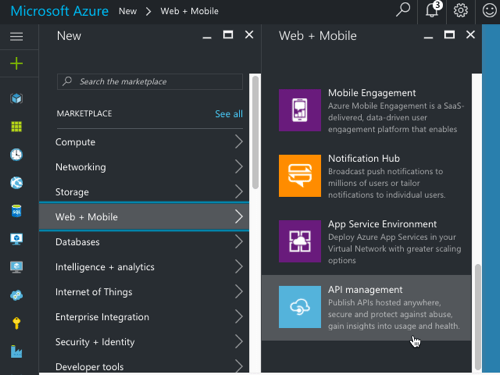Click chevron beside Intelligence + analytics
The image size is (500, 375).
pos(239,267)
